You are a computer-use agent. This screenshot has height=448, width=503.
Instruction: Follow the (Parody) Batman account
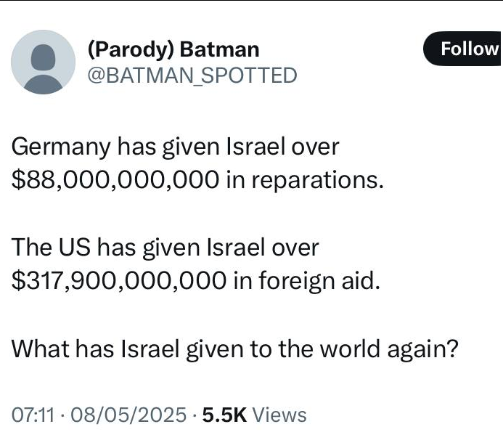click(463, 49)
